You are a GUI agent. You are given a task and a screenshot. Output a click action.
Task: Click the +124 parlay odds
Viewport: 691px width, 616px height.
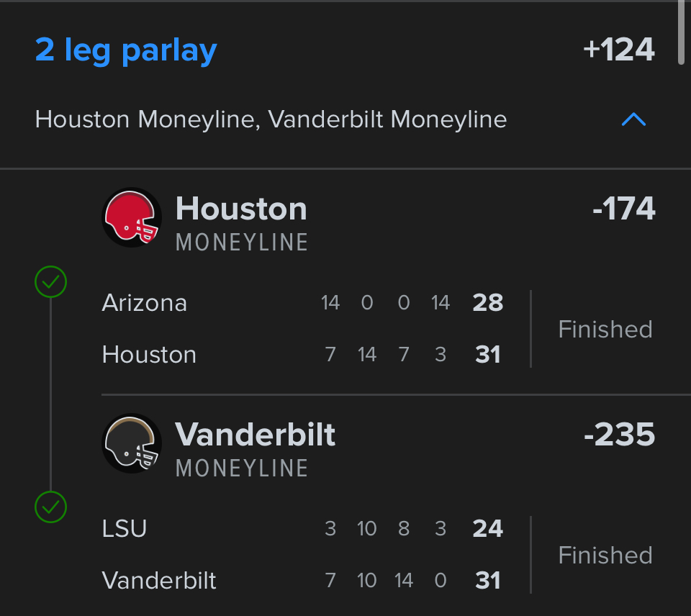618,50
